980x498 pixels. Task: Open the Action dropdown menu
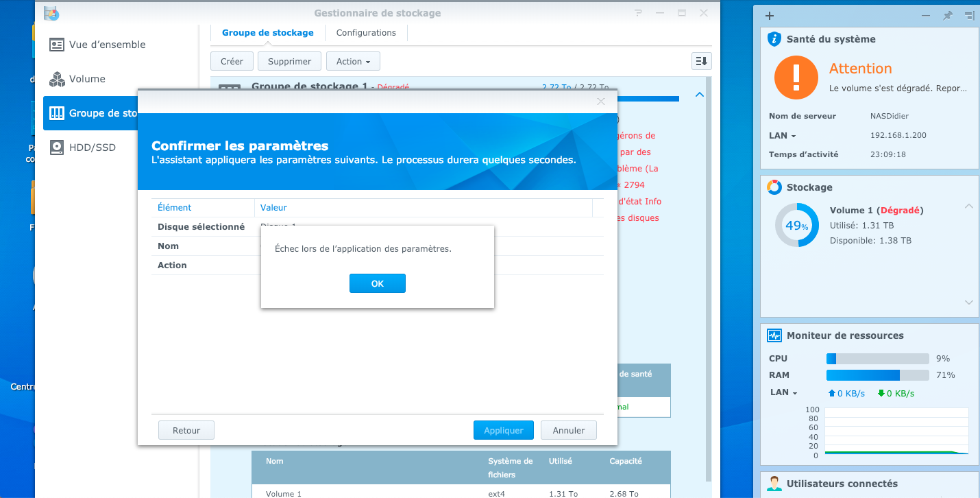(x=353, y=61)
